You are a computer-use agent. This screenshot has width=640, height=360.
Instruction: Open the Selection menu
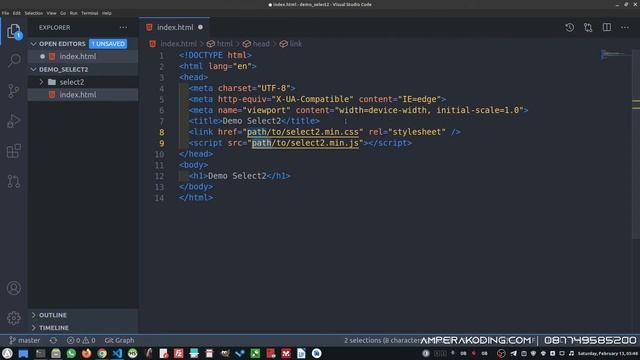(x=33, y=13)
